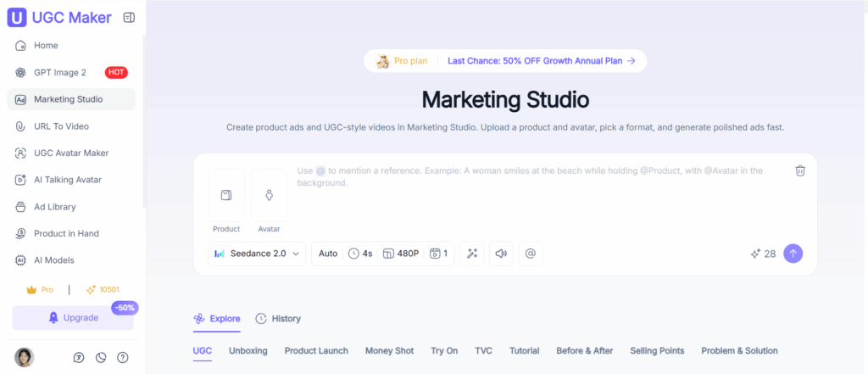The image size is (868, 374).
Task: Click the magic wand enhance prompt icon
Action: (x=472, y=254)
